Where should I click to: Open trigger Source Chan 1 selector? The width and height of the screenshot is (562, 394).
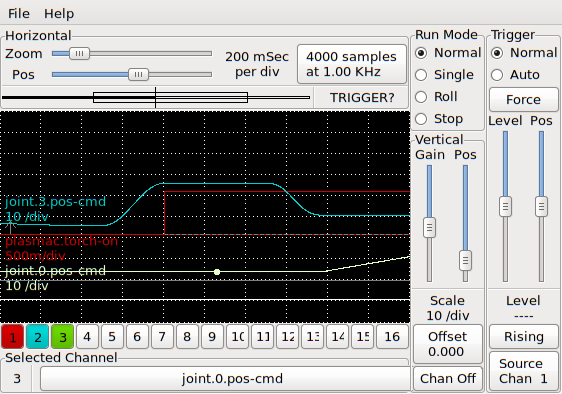pyautogui.click(x=524, y=371)
